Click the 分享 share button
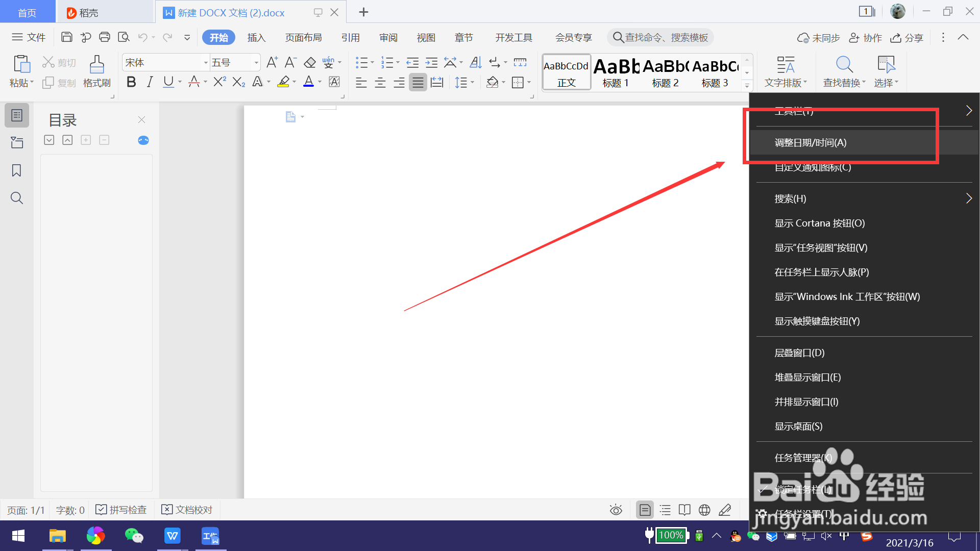The image size is (980, 551). (x=907, y=38)
